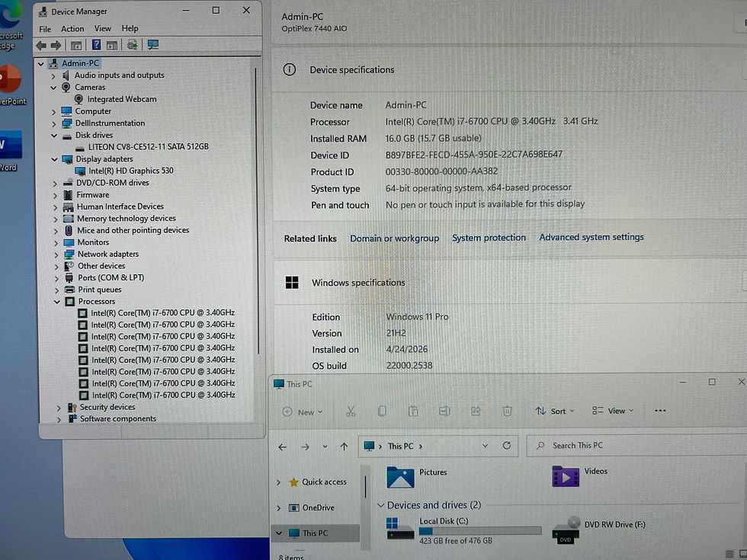Click the Device specifications info icon
Image resolution: width=747 pixels, height=560 pixels.
[x=289, y=69]
